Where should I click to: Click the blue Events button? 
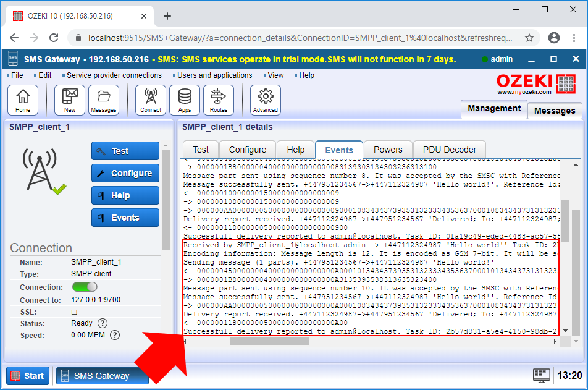pyautogui.click(x=125, y=218)
